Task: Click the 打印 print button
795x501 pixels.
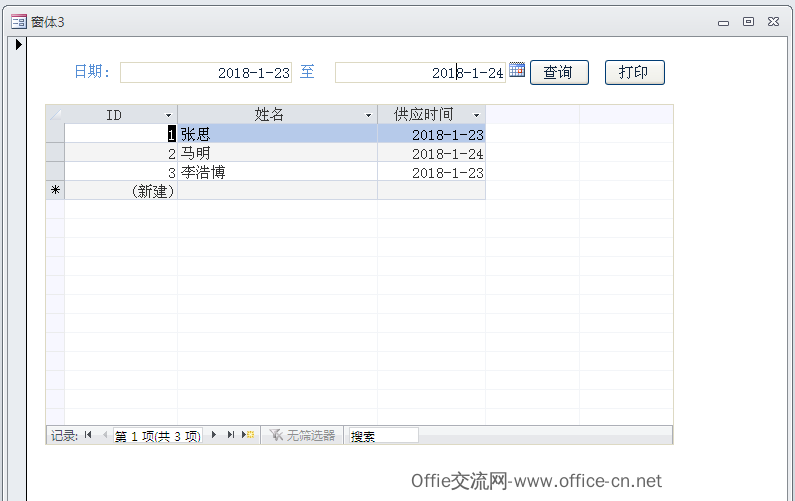Action: click(x=634, y=73)
